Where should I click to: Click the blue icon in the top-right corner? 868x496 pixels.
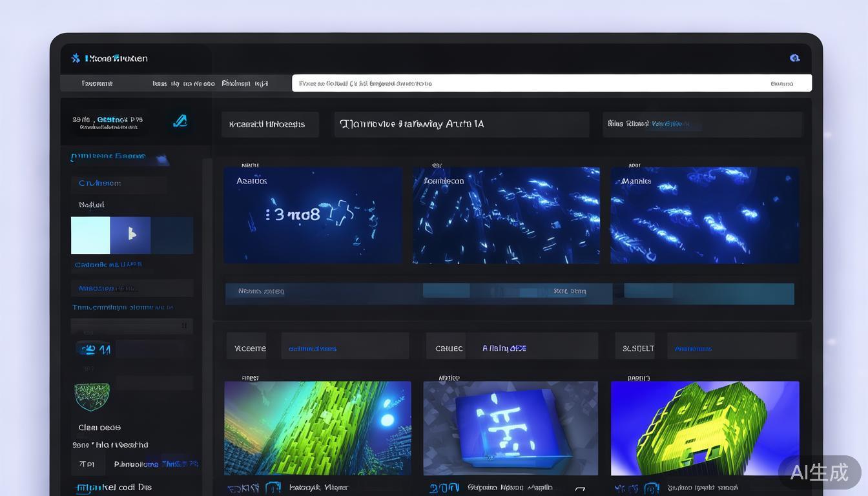[x=794, y=58]
